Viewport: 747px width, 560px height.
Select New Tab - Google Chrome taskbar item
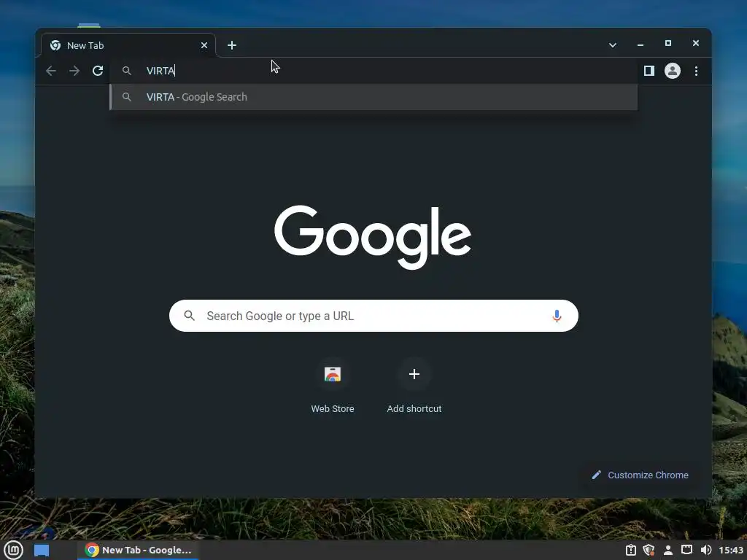138,550
